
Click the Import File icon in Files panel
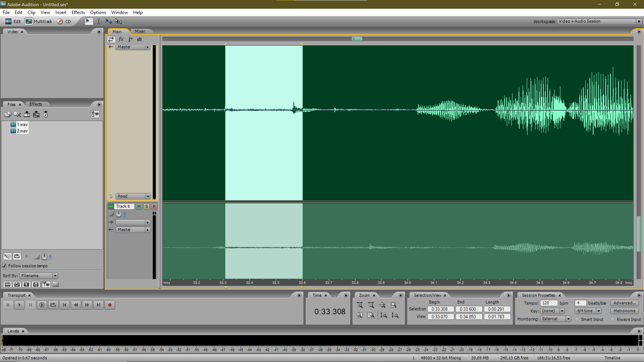tap(8, 114)
